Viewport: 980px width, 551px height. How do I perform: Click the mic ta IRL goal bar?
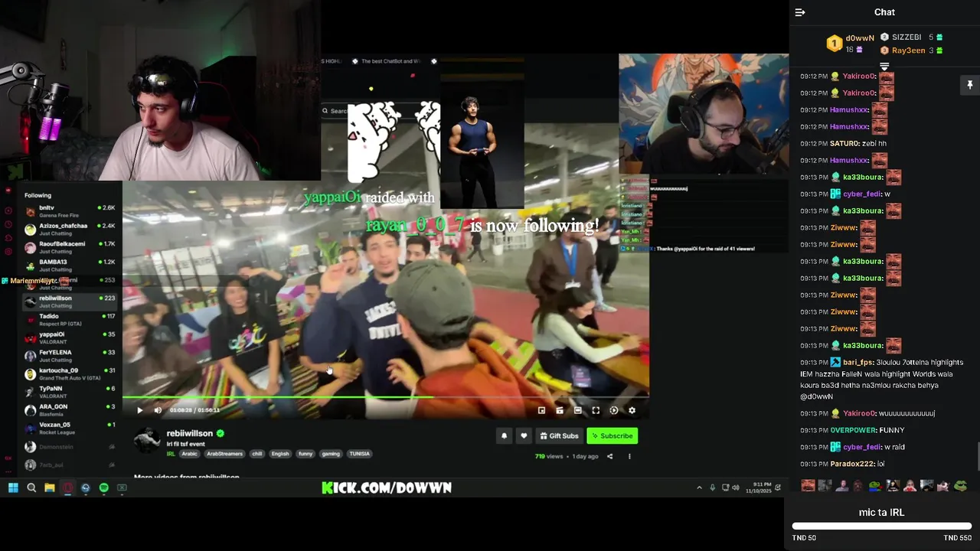click(882, 527)
